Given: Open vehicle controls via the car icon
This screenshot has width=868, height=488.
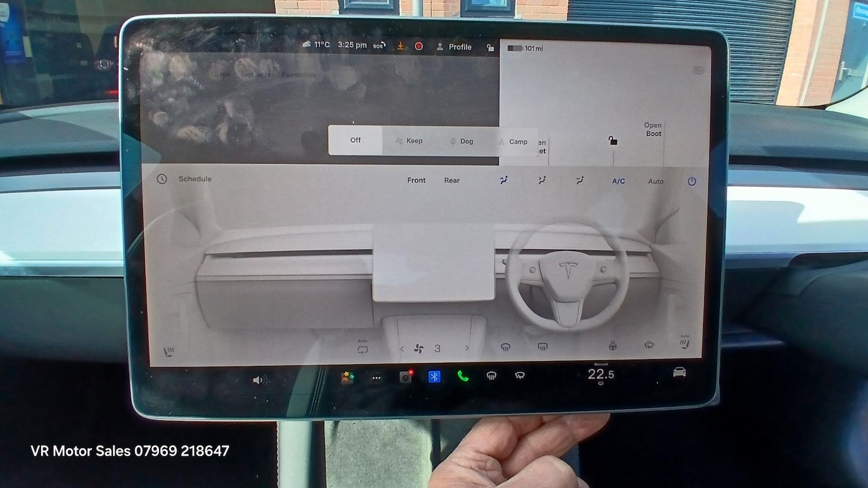Looking at the screenshot, I should [x=679, y=373].
